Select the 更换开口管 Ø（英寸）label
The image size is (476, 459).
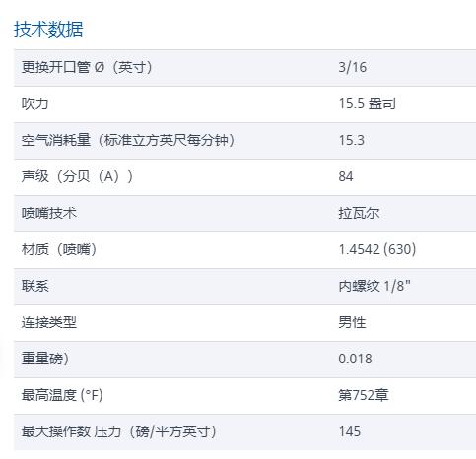(87, 67)
